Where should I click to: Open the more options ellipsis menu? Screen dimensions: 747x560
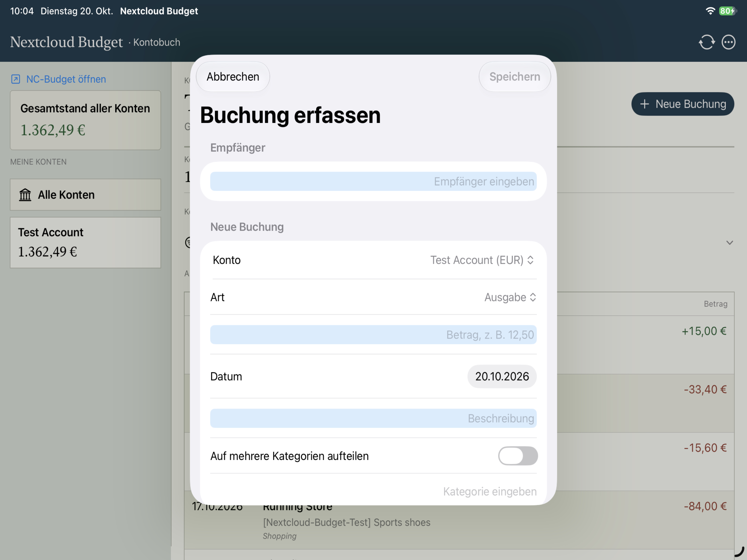tap(729, 42)
